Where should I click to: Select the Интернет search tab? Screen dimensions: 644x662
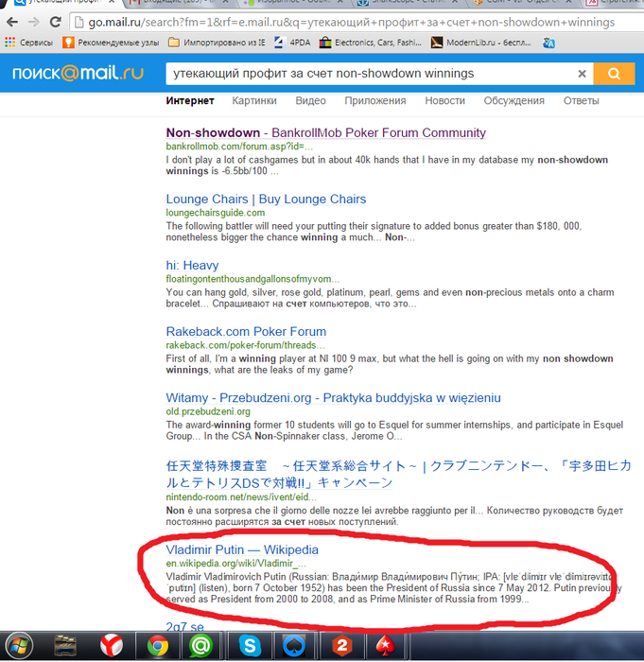coord(190,101)
